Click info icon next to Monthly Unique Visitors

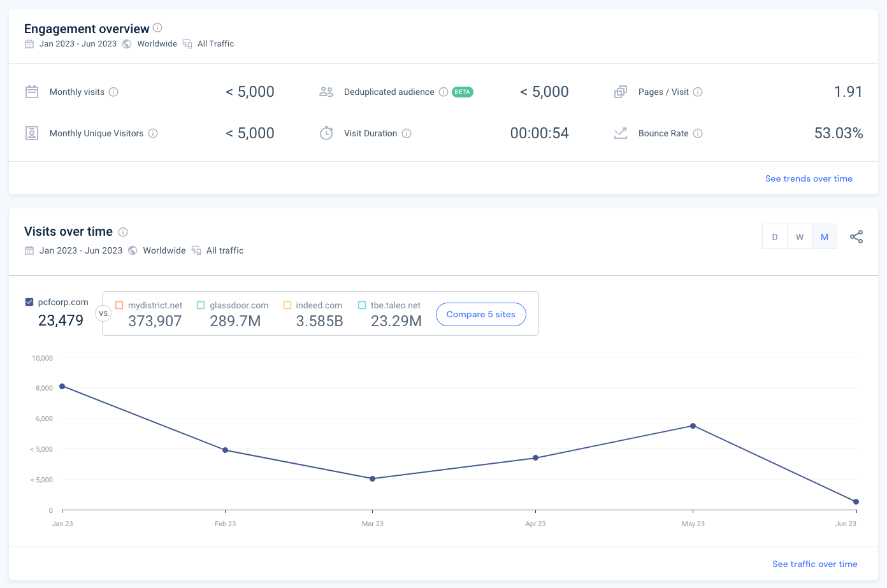153,133
